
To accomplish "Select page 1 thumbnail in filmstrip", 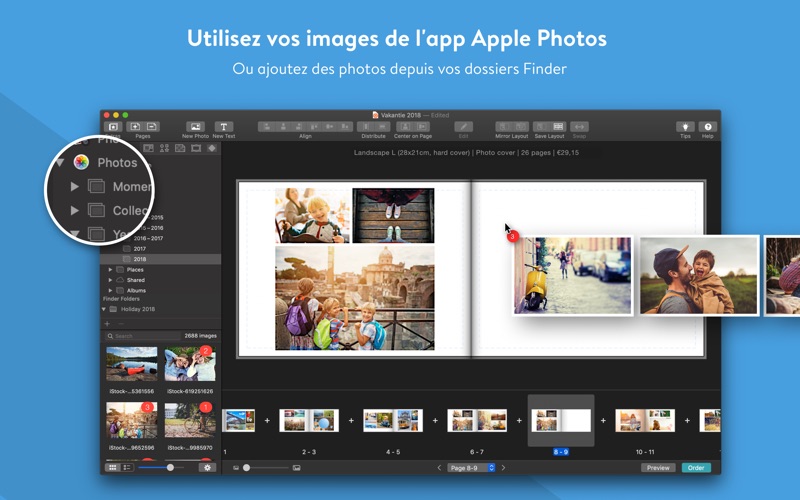I will point(239,420).
